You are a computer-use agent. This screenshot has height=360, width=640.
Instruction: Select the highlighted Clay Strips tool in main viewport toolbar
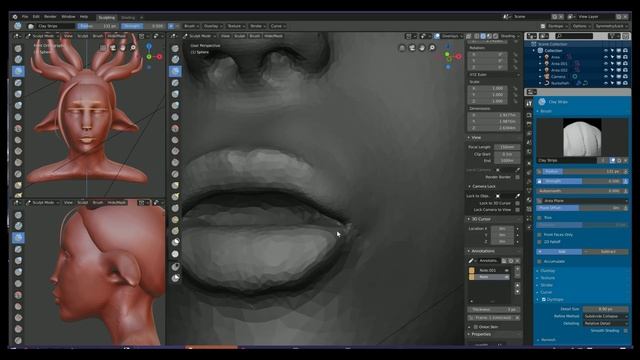175,71
